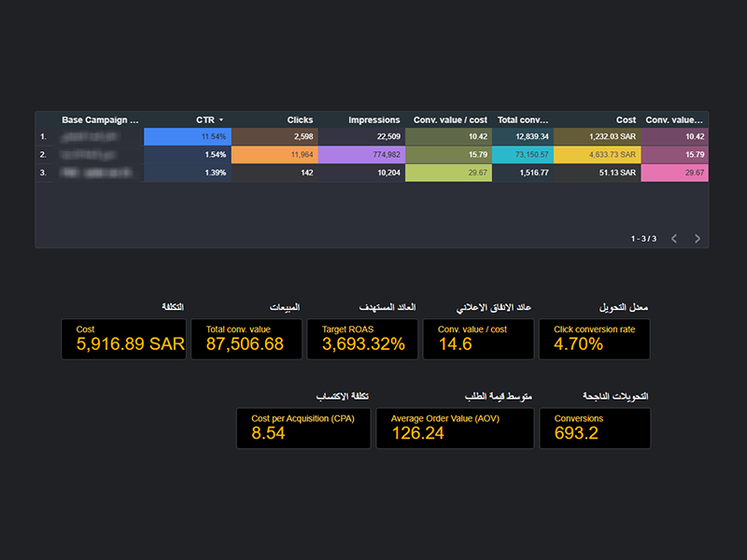Select the Cost scorecard showing 5,916.89 SAR
Image resolution: width=747 pixels, height=560 pixels.
pyautogui.click(x=123, y=340)
